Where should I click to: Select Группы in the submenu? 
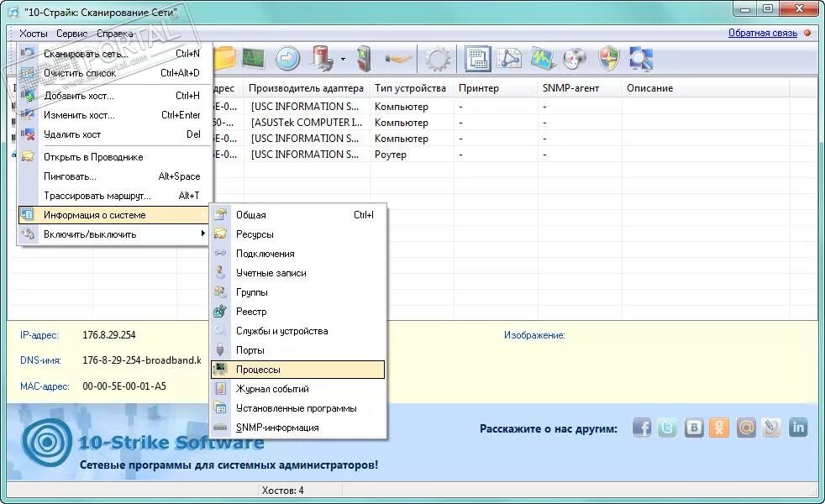297,292
